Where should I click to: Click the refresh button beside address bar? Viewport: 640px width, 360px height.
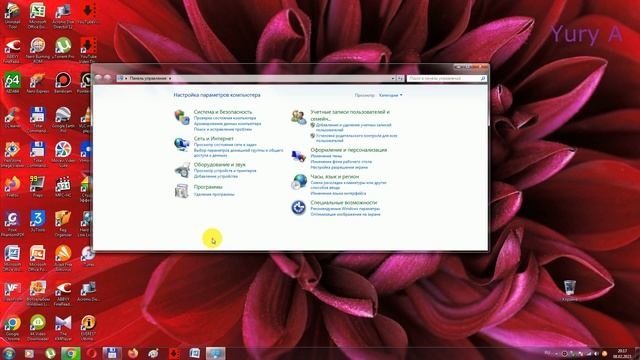coord(400,78)
